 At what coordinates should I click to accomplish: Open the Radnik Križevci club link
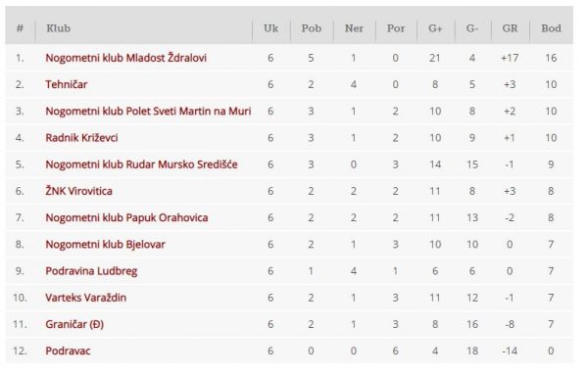[x=81, y=137]
